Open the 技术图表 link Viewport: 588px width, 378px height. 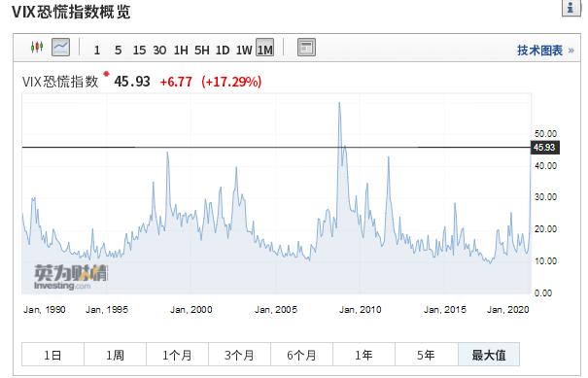[x=540, y=51]
